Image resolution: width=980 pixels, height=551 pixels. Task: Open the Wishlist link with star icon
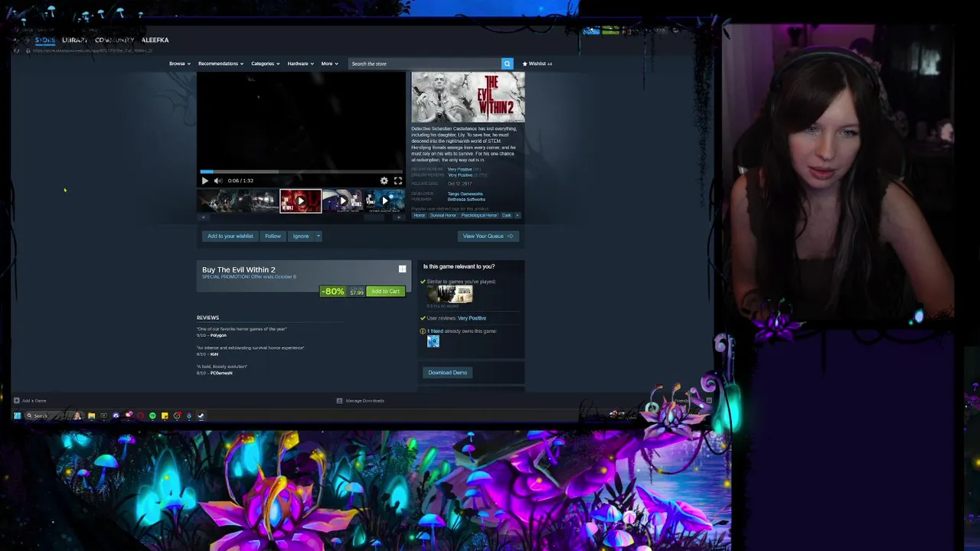537,64
